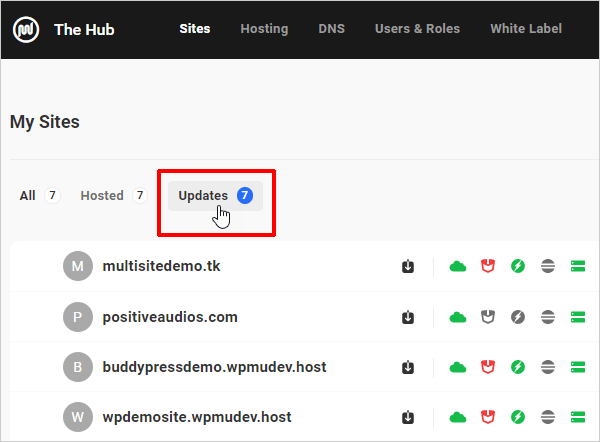Click red security shield for wpdemosite.wpmudev.host
The height and width of the screenshot is (442, 600).
pos(488,417)
